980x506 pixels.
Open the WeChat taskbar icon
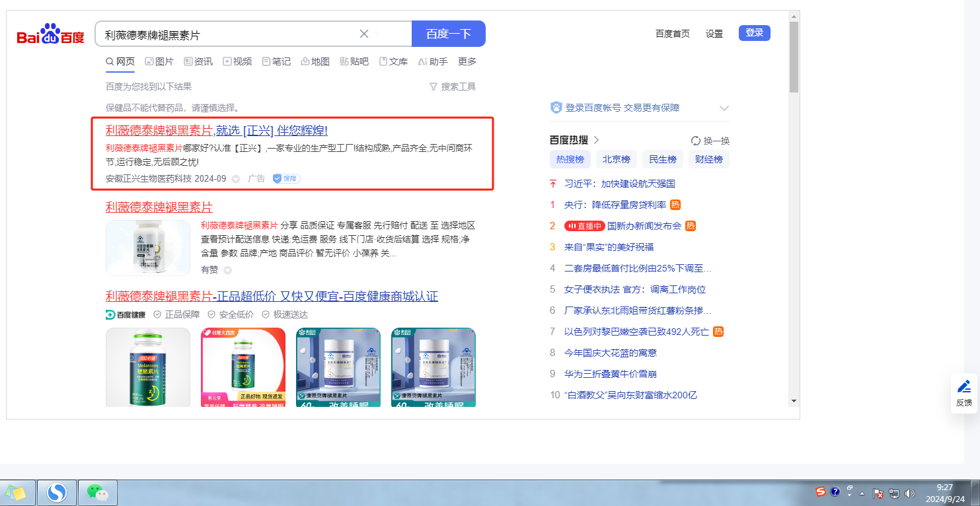tap(98, 492)
